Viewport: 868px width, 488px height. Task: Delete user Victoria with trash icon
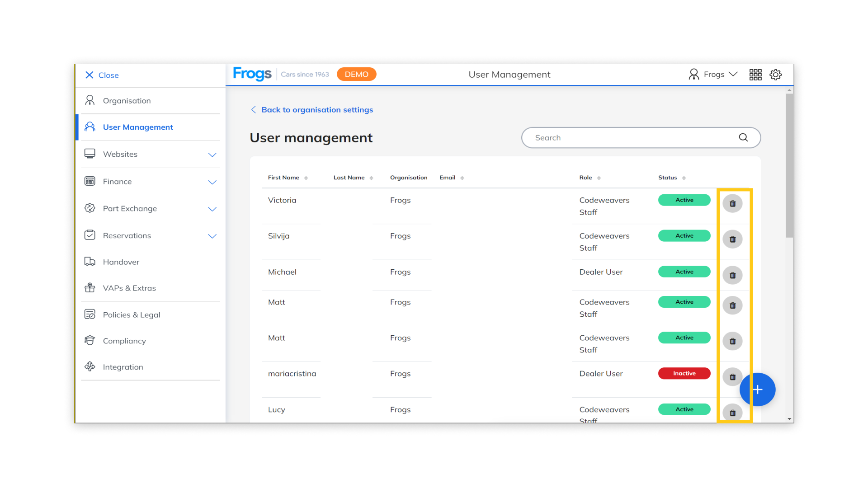pos(732,204)
